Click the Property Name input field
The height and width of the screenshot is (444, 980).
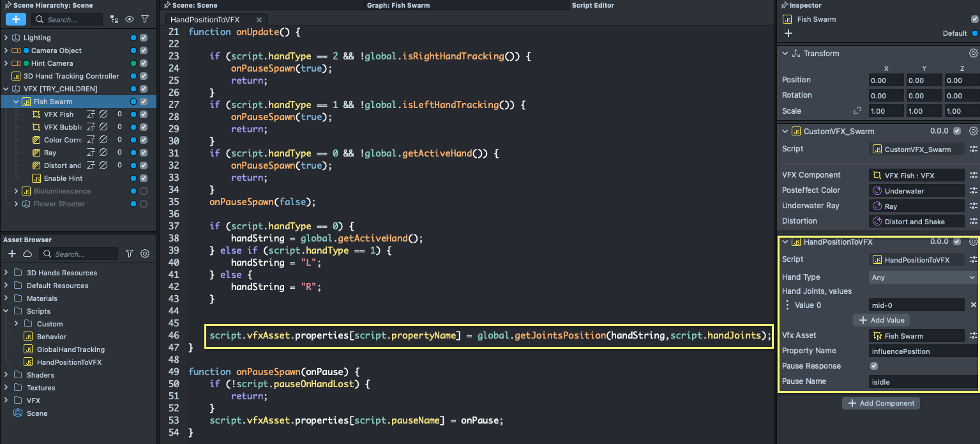[x=923, y=351]
